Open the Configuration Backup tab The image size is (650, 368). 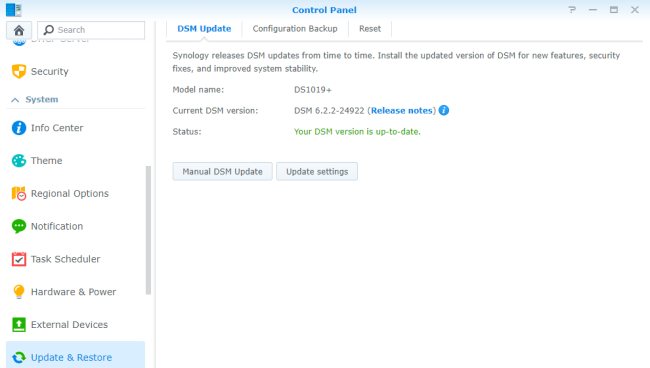tap(295, 29)
